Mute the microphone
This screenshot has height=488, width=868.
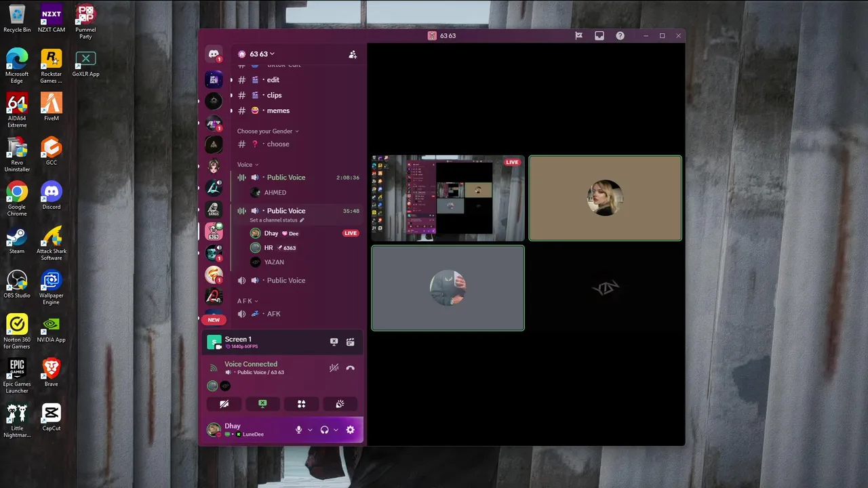(298, 430)
